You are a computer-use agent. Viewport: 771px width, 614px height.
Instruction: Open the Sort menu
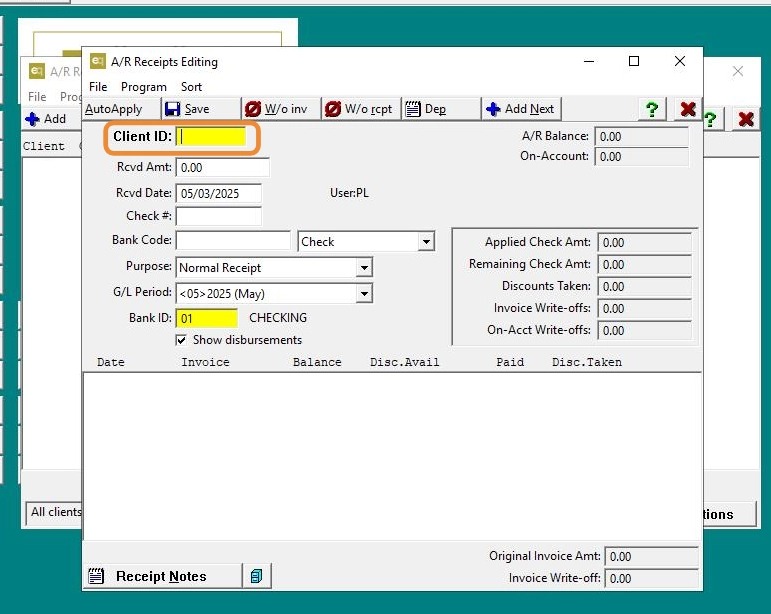pos(191,87)
